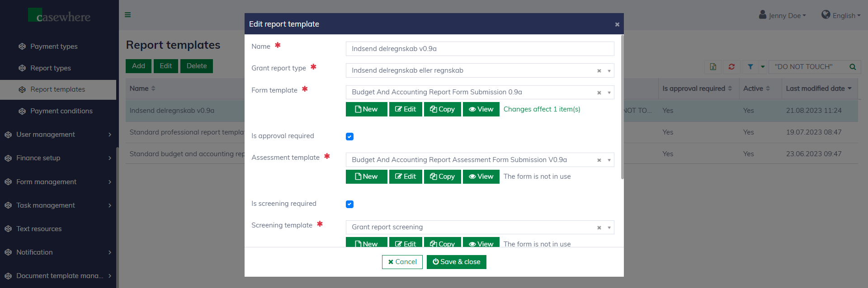This screenshot has width=868, height=288.
Task: Clear the Grant report type selection
Action: click(599, 71)
